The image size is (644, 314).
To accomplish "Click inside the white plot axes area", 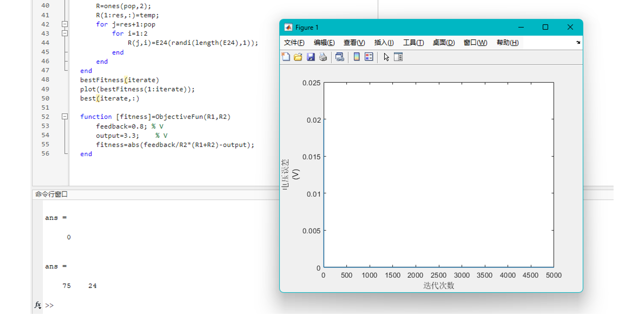I will 439,175.
